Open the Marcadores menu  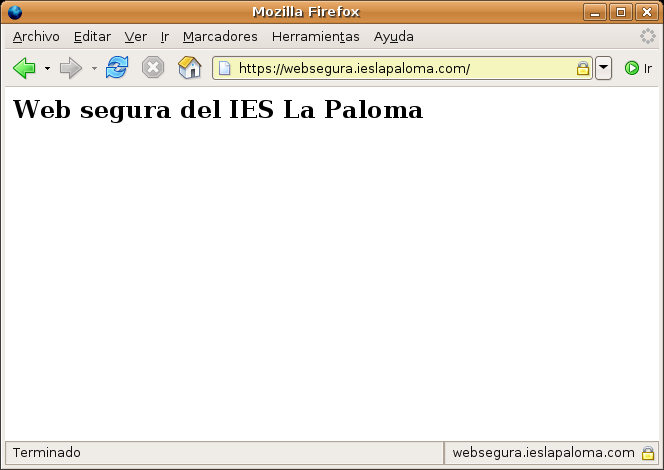[x=220, y=37]
